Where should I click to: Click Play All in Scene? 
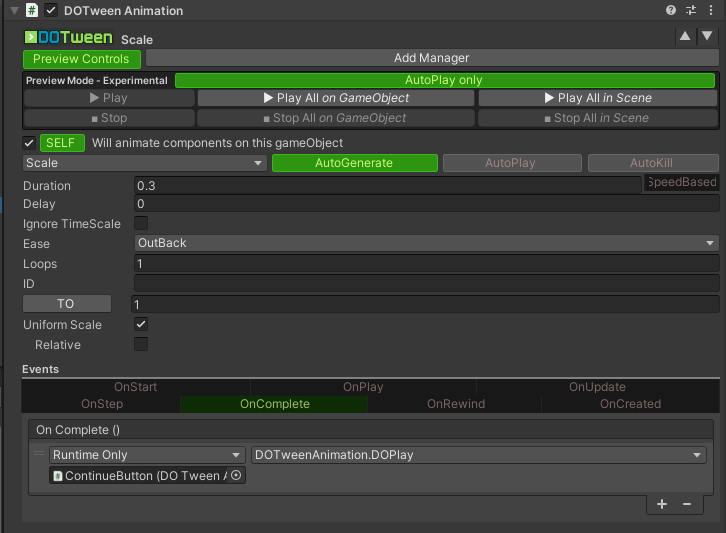click(598, 98)
